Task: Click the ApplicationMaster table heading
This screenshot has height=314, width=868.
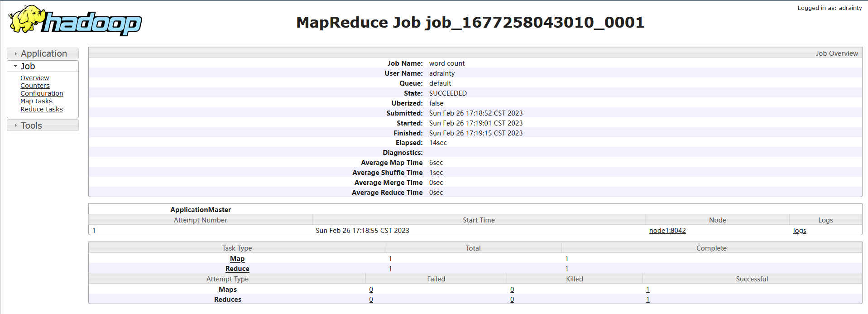Action: (x=201, y=210)
